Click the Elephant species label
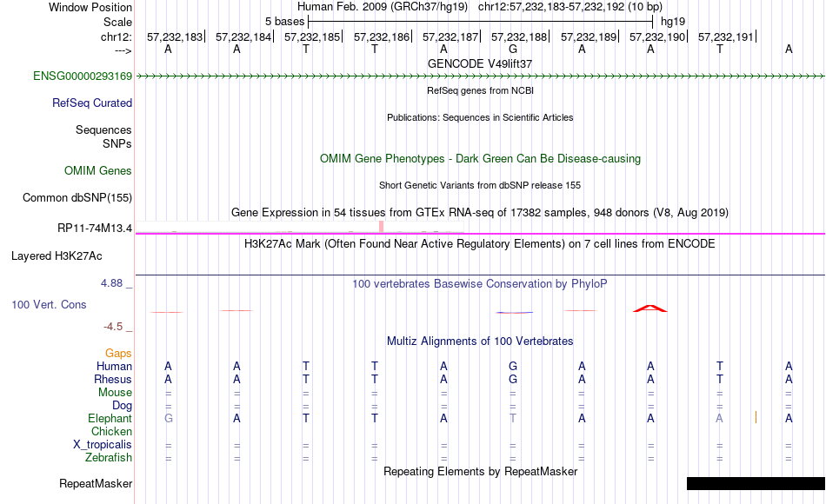This screenshot has width=826, height=504. 110,419
